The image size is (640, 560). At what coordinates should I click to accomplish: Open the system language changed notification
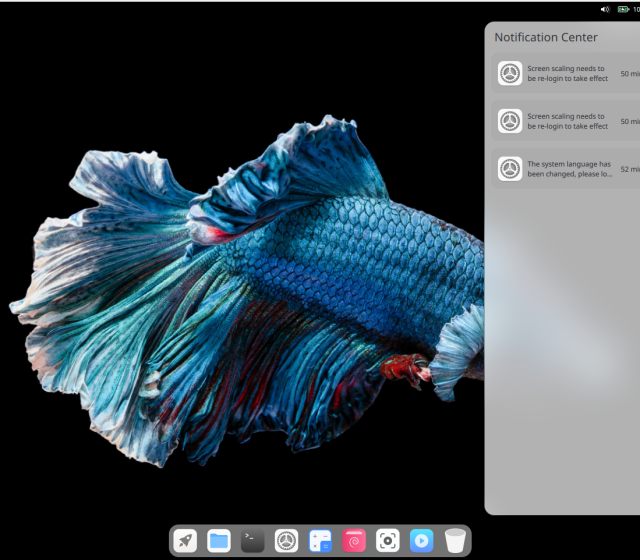(x=568, y=168)
